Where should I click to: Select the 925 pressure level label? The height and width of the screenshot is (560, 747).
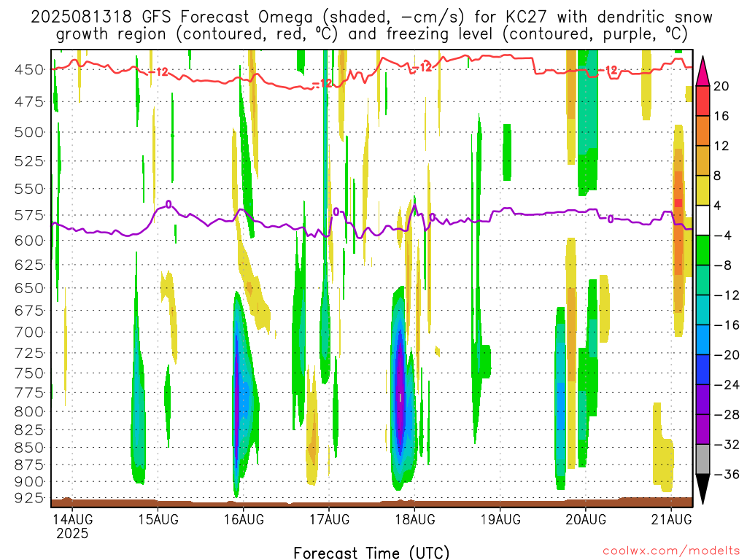click(29, 497)
